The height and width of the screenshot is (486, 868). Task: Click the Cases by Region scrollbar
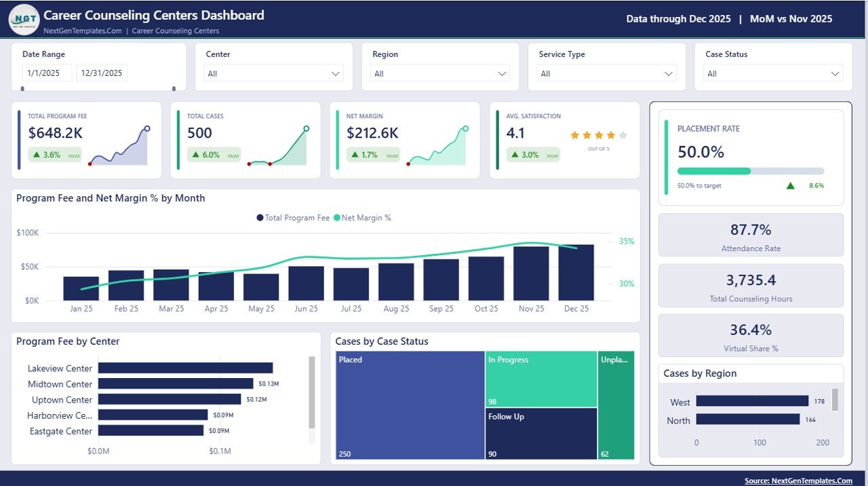(835, 399)
